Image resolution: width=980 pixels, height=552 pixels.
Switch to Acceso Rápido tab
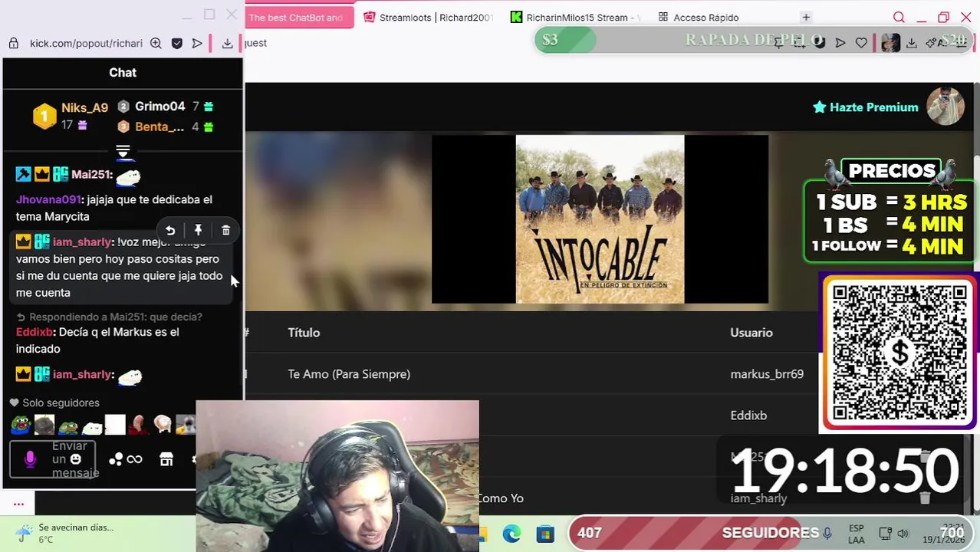point(698,17)
